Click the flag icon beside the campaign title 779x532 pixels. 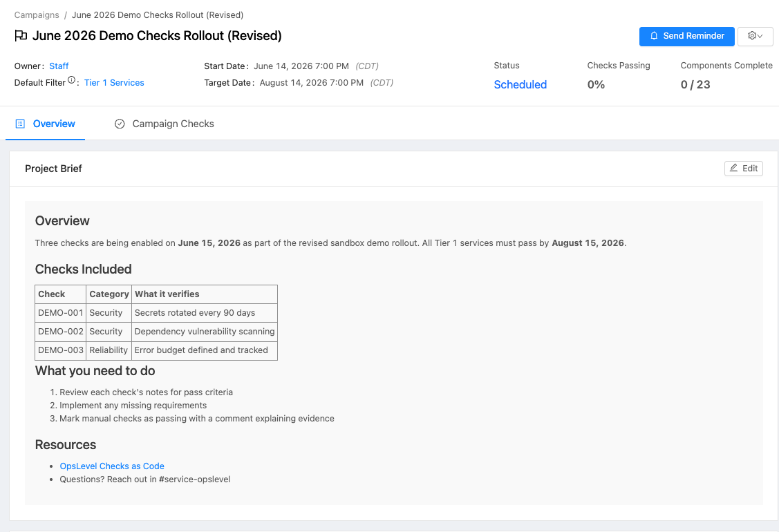tap(21, 36)
